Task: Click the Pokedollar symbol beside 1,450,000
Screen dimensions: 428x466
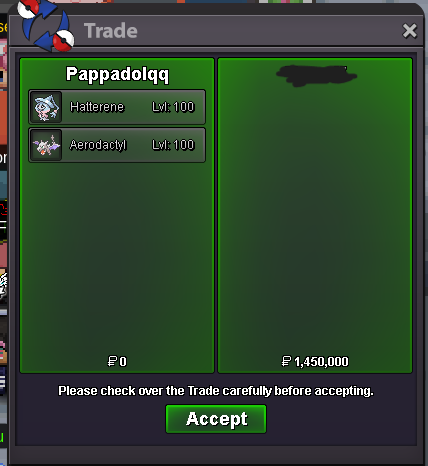Action: [x=286, y=361]
